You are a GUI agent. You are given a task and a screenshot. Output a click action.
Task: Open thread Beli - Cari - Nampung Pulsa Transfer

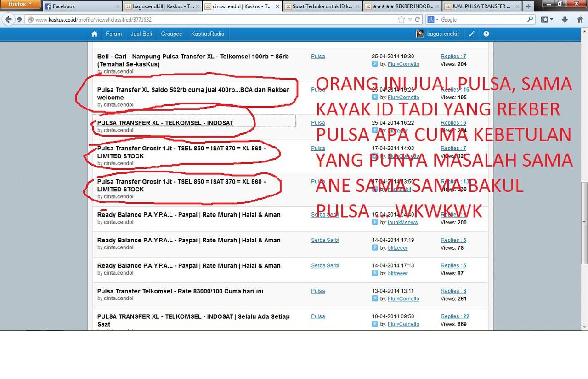[x=193, y=60]
